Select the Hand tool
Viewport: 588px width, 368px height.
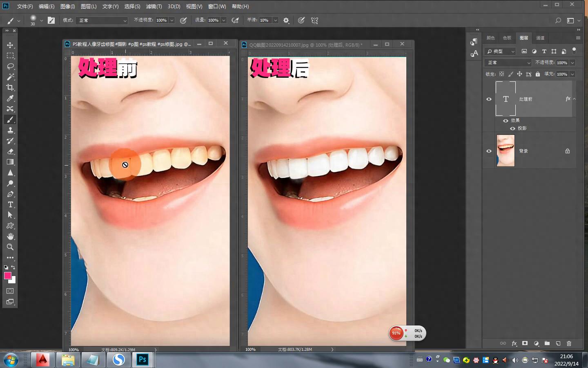click(x=10, y=236)
